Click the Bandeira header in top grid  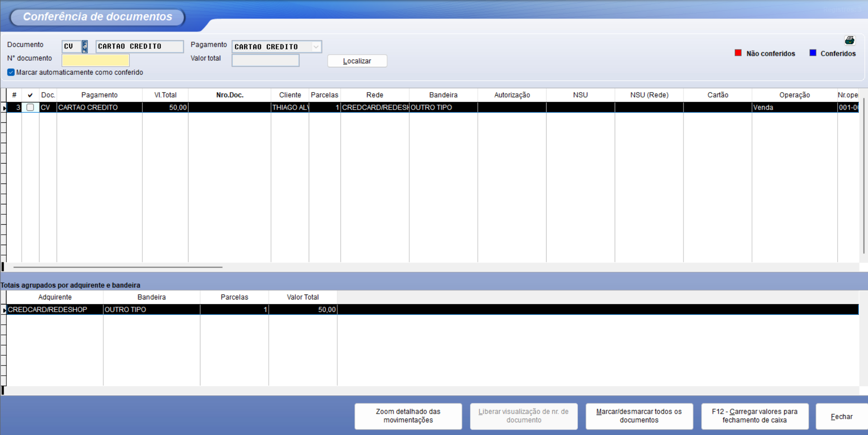point(443,95)
